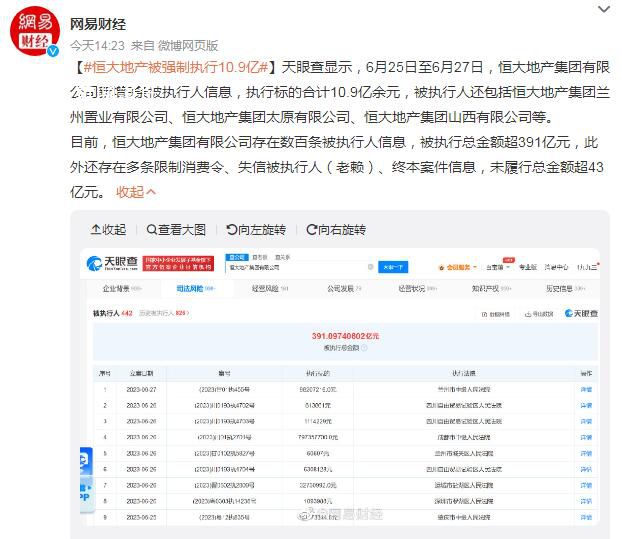Clear search with the gray x icon
The image size is (622, 539).
[x=371, y=267]
